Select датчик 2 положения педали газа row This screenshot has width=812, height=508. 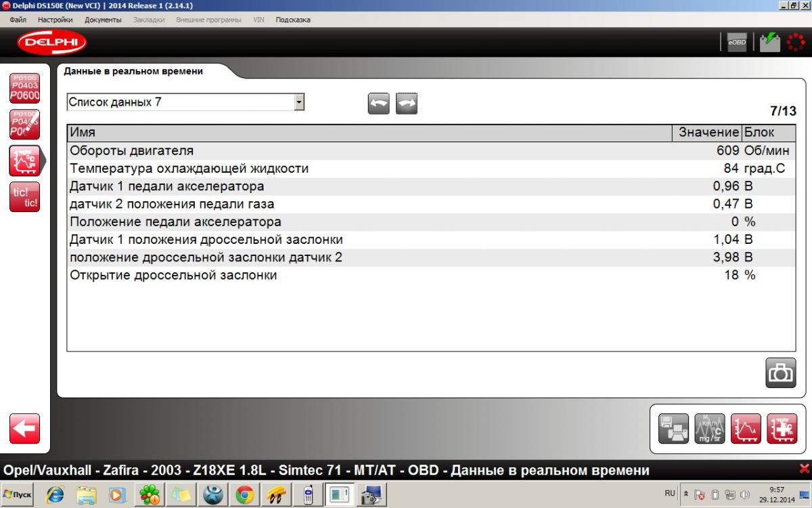431,204
